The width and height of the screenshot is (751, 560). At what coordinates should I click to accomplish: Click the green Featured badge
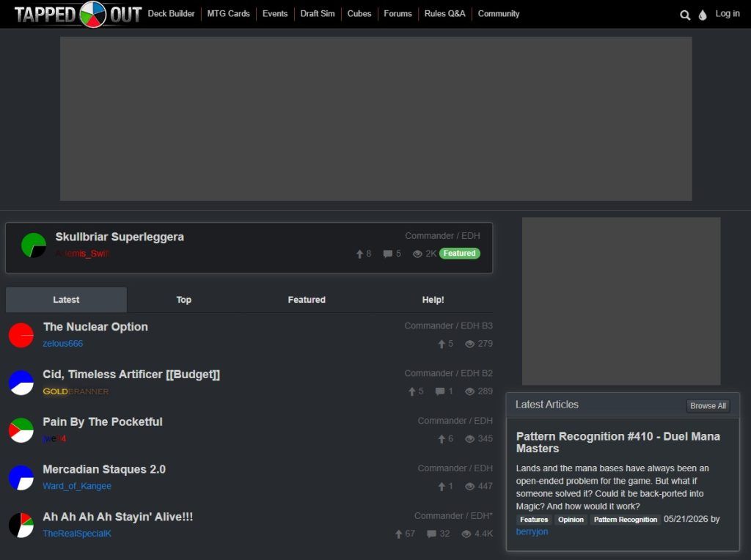pos(459,253)
